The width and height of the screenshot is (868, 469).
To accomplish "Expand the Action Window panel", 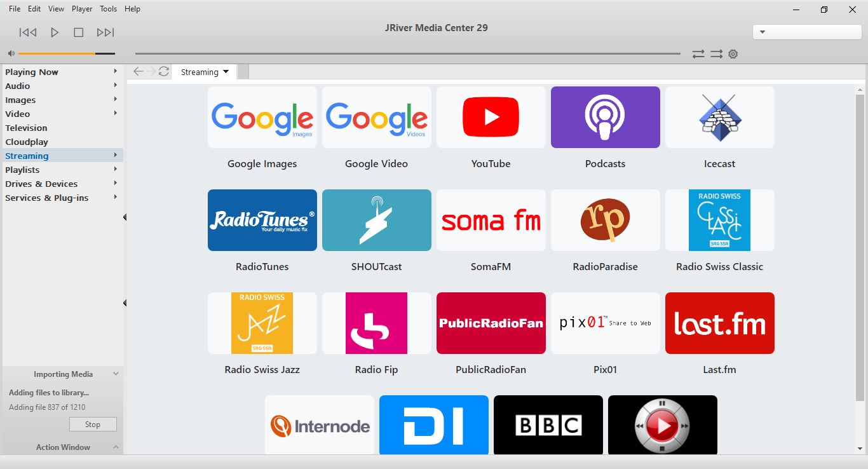I will (116, 447).
